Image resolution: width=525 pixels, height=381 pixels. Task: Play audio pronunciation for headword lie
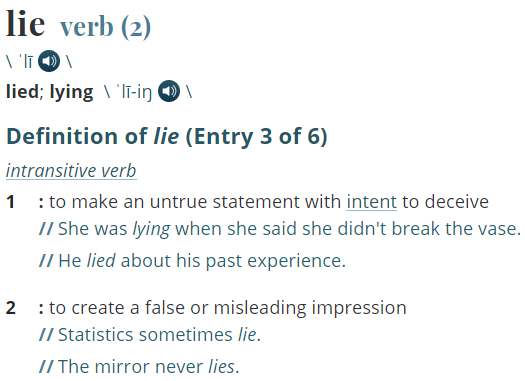click(x=49, y=61)
